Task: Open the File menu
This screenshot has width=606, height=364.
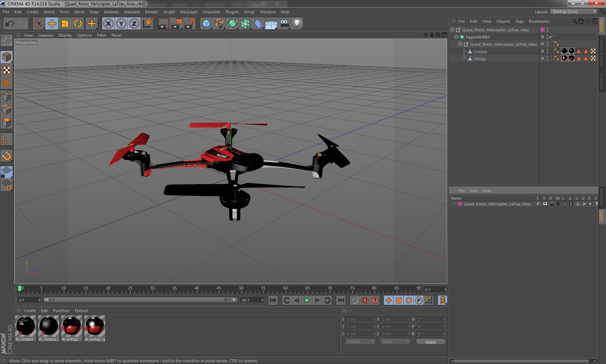Action: click(6, 12)
